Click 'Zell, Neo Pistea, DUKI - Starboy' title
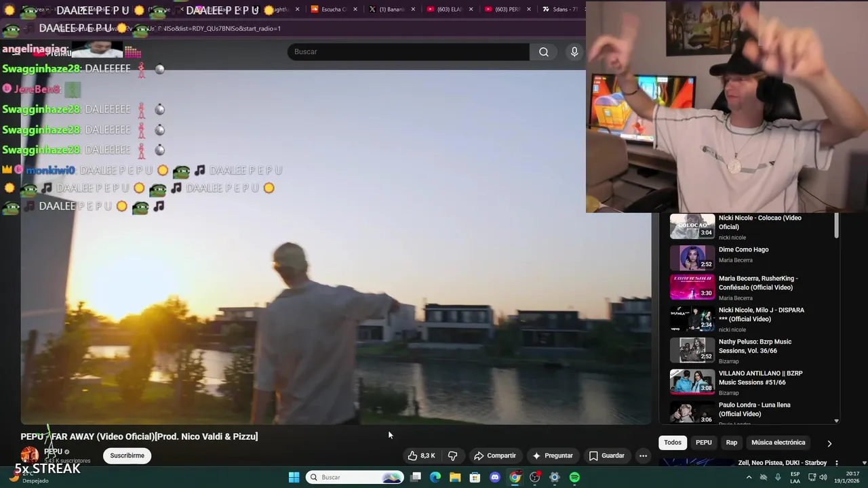Screen dimensions: 868x488 [783, 463]
